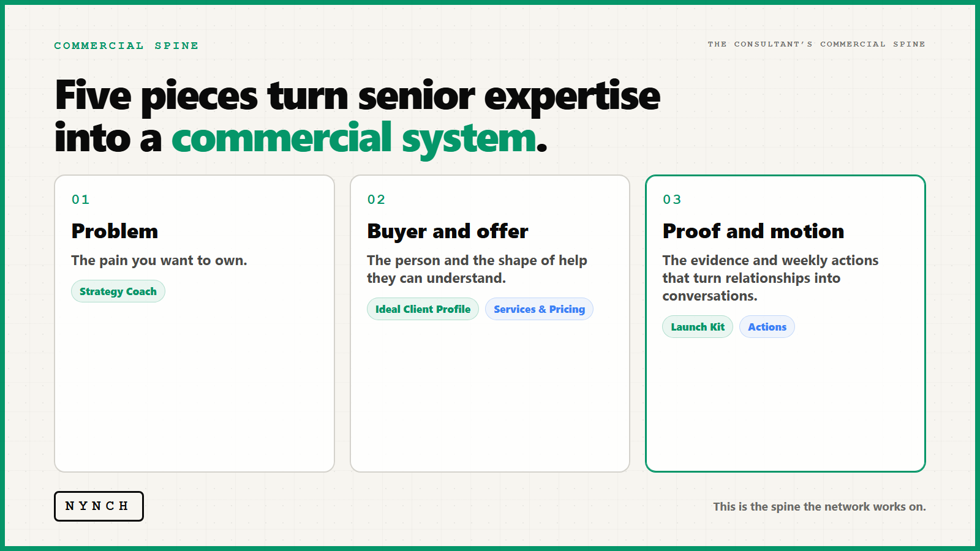The width and height of the screenshot is (980, 551).
Task: Click the NYNCH logo badge
Action: [99, 506]
